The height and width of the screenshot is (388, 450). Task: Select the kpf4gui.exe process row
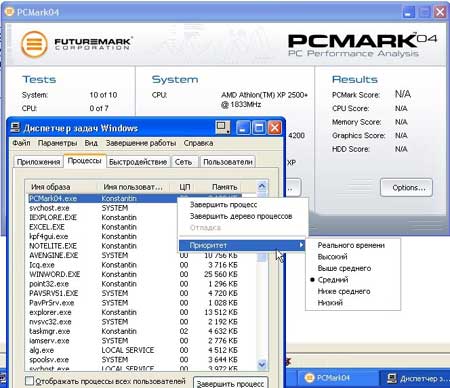(x=103, y=236)
